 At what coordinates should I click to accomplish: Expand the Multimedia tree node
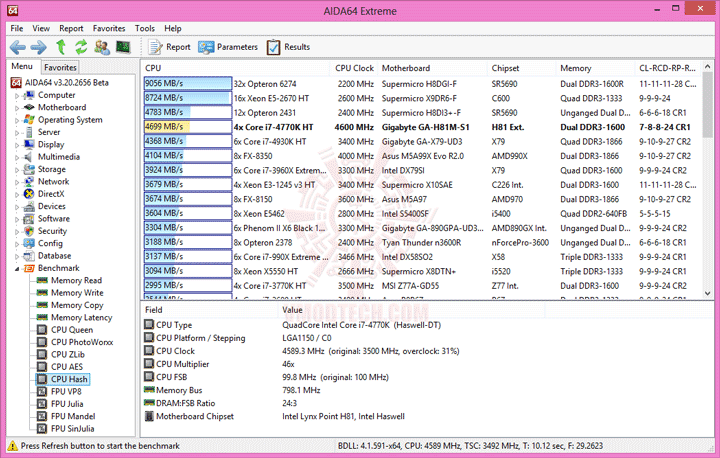point(17,158)
